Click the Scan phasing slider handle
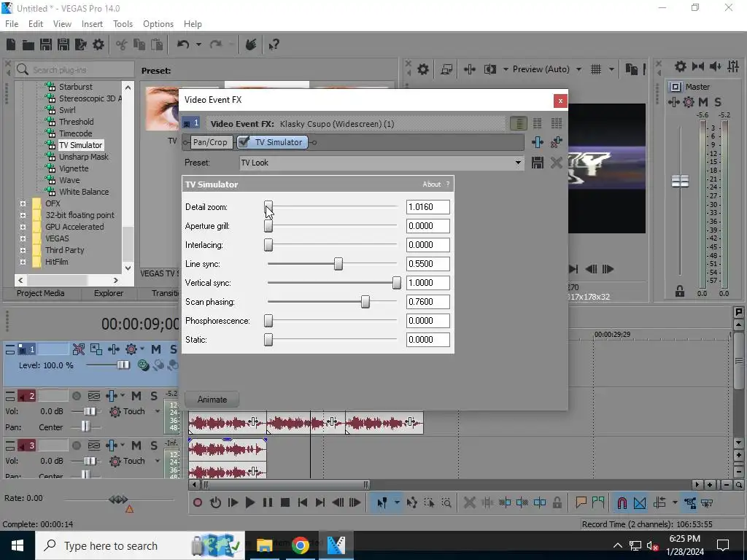 [365, 302]
